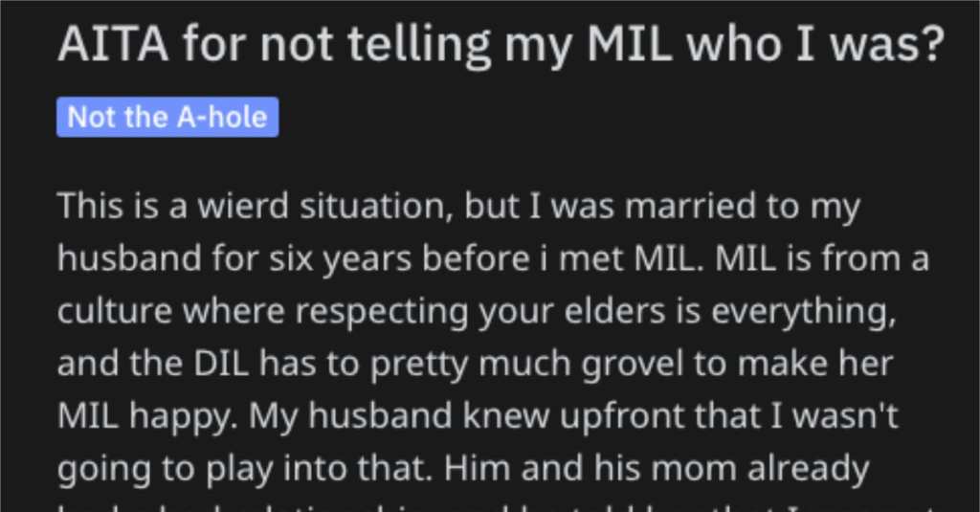Click the word "grovel" in the post
Viewport: 980px width, 512px height.
[x=633, y=365]
